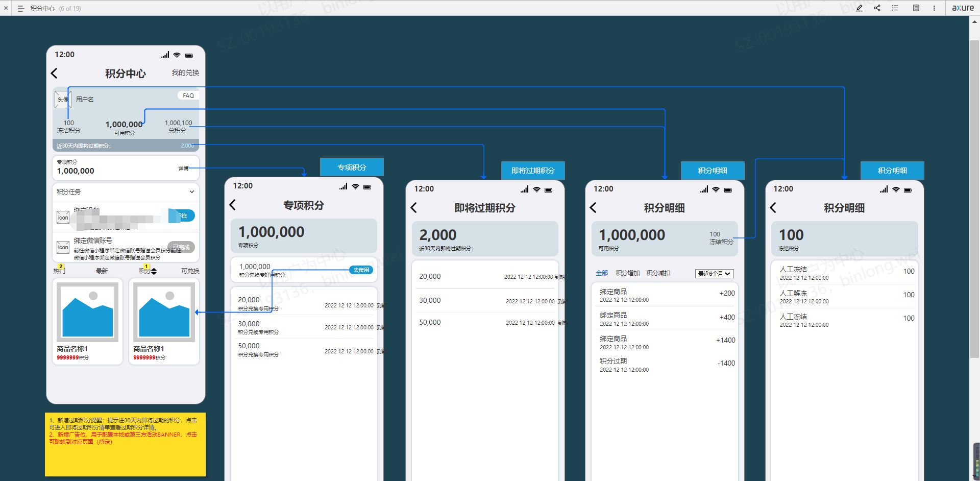This screenshot has height=481, width=980.
Task: Click the blue 专项积分 label above second screen
Action: [352, 167]
